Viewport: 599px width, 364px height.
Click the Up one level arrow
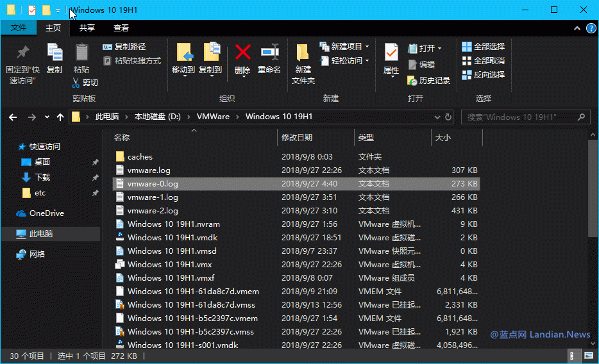60,117
